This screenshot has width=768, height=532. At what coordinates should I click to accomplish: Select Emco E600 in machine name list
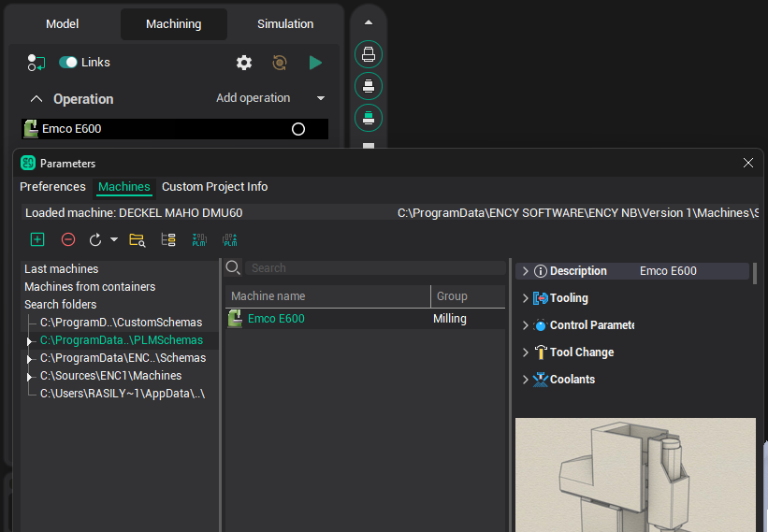(276, 319)
